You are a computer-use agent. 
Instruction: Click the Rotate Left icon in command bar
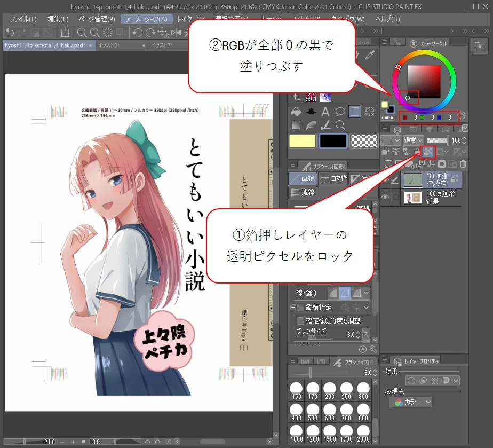click(x=138, y=33)
